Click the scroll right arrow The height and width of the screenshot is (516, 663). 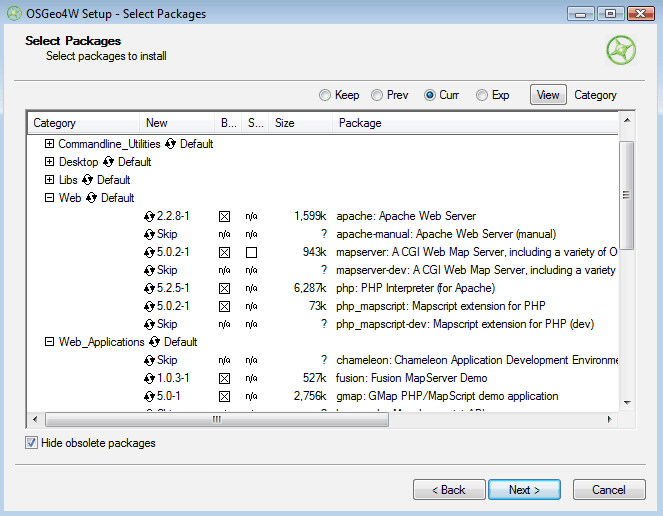click(609, 419)
